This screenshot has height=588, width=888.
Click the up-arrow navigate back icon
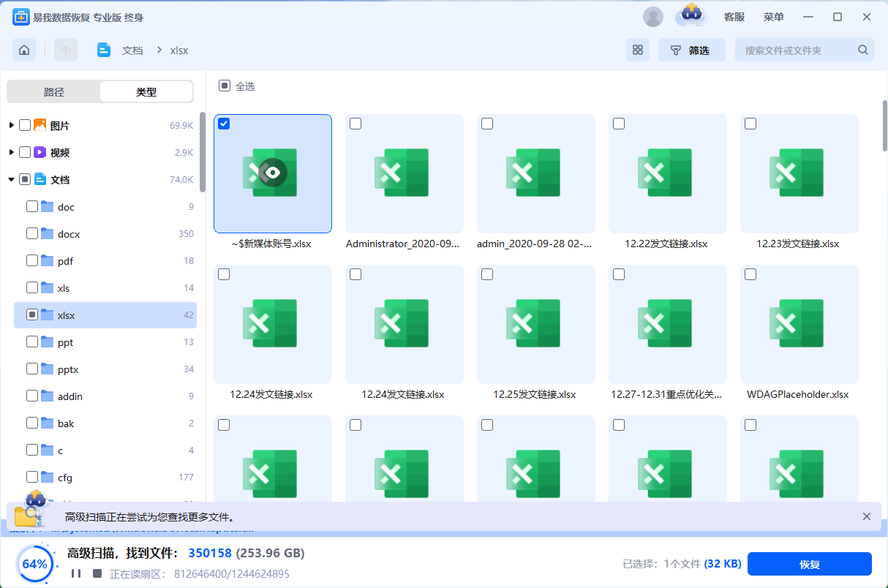click(x=66, y=50)
